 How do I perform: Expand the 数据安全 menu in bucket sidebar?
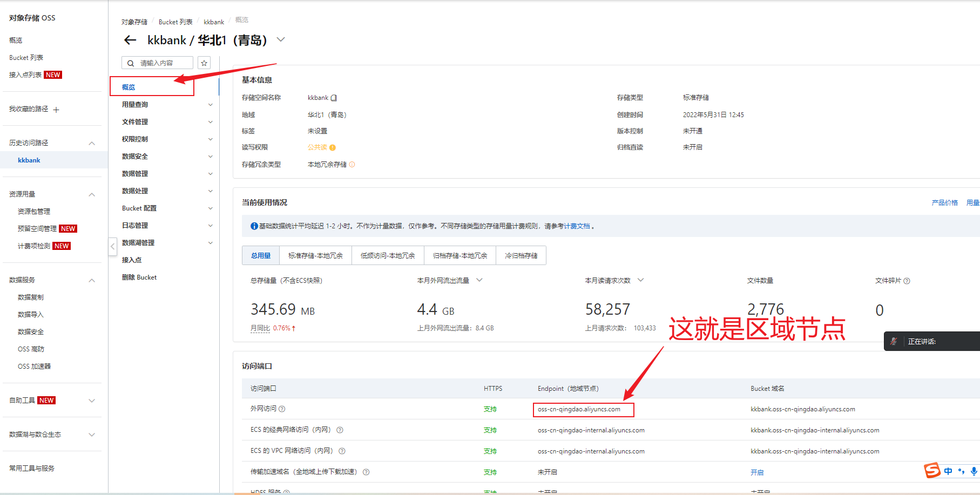click(211, 157)
